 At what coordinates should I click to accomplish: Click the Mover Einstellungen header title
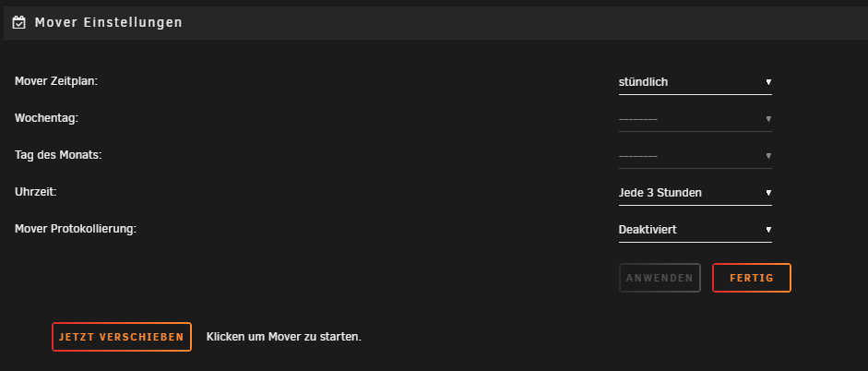click(x=109, y=23)
